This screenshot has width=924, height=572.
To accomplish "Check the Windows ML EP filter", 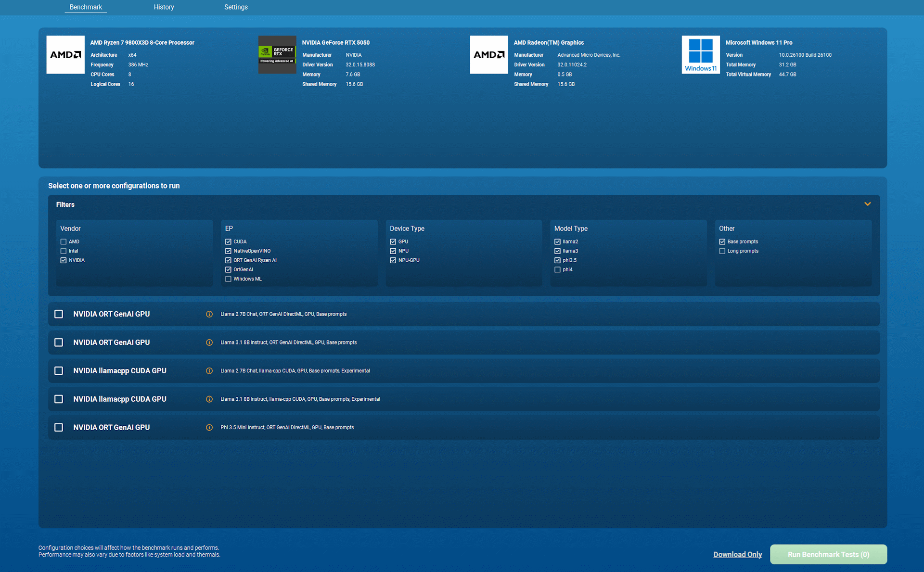I will (x=229, y=279).
